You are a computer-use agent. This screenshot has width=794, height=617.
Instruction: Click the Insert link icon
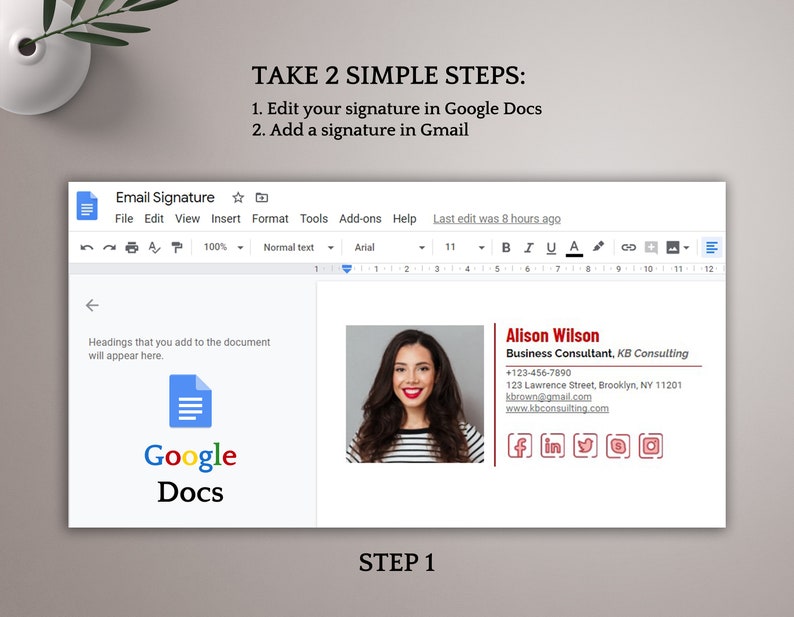coord(628,248)
